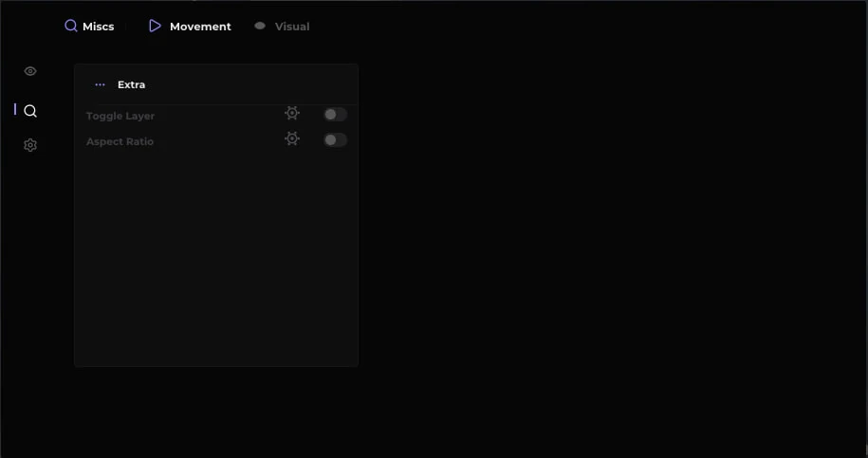The image size is (868, 458).
Task: Enable the Aspect Ratio switch
Action: 336,140
